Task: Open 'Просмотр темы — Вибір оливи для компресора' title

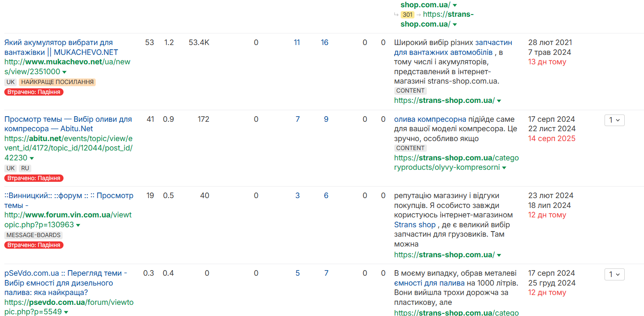Action: [x=68, y=124]
